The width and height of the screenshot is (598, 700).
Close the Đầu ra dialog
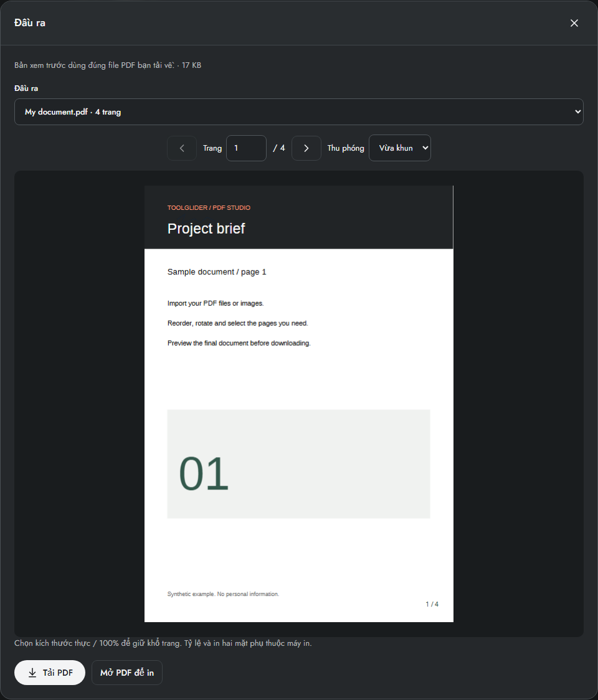tap(574, 23)
